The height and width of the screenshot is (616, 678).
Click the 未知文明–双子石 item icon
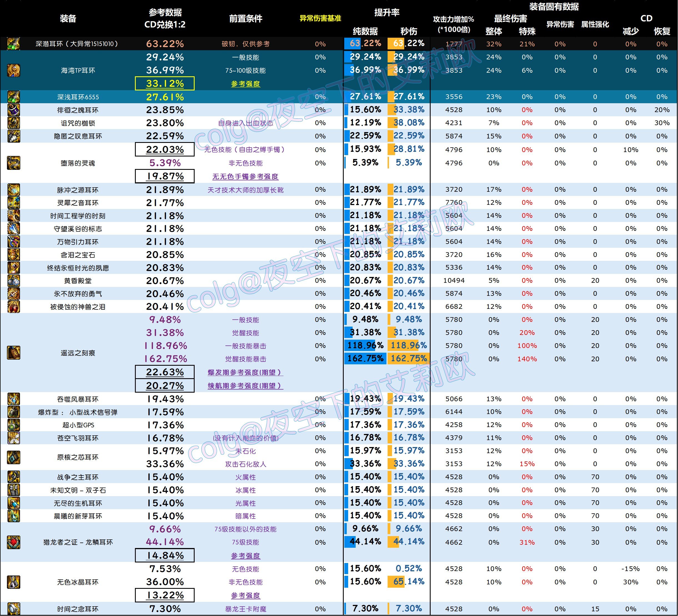pyautogui.click(x=13, y=490)
